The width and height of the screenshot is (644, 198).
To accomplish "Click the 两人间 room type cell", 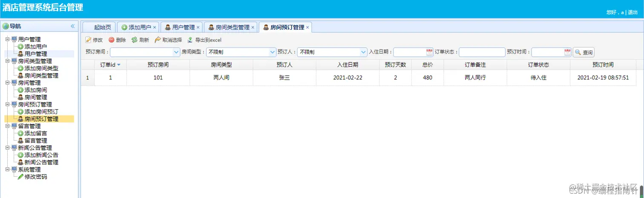I will click(x=221, y=78).
